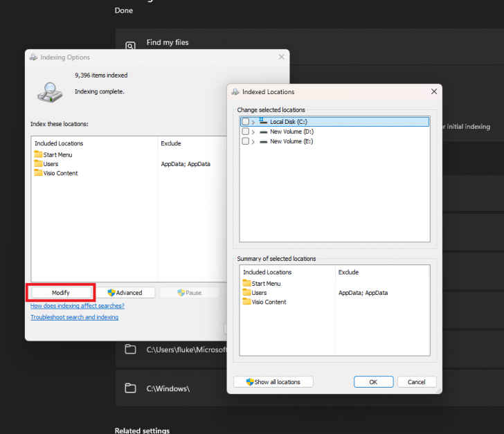Click 'AppData; AppData' in summary list
Viewport: 504px width, 434px height.
pos(363,293)
